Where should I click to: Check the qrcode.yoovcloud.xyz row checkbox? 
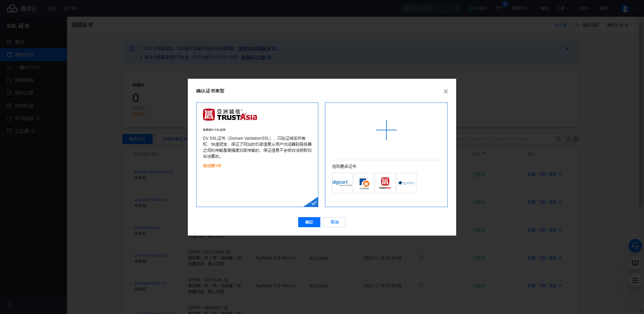tap(128, 175)
